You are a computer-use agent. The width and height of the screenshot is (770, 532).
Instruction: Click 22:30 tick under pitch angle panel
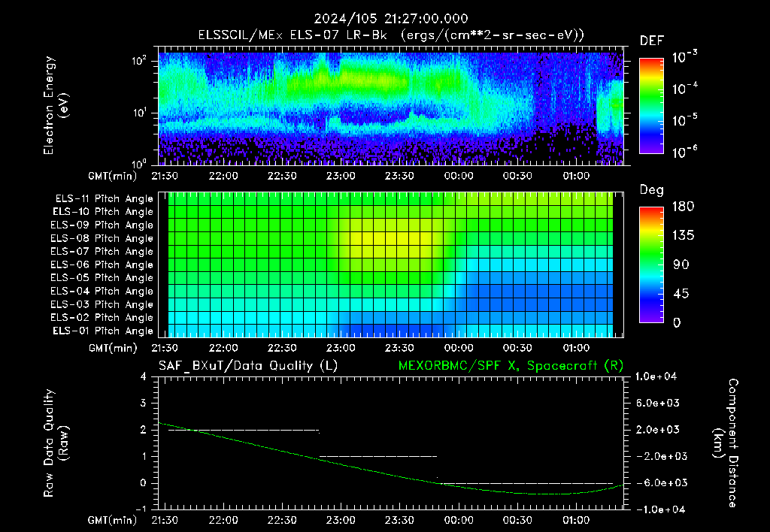(282, 348)
